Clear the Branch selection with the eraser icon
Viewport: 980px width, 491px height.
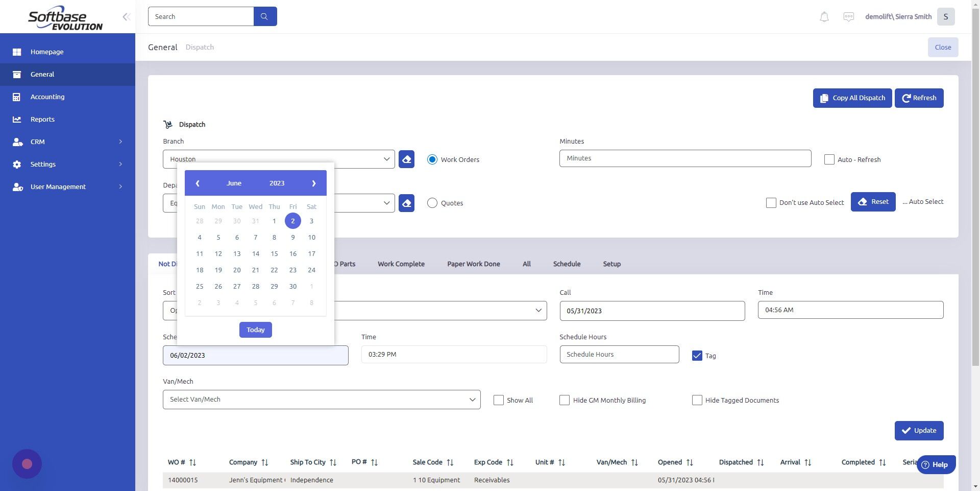tap(406, 159)
